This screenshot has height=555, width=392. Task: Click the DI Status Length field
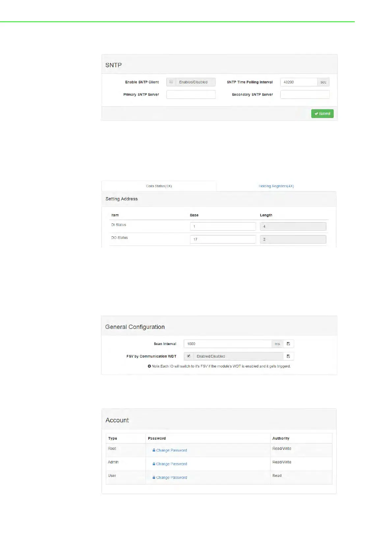coord(293,226)
